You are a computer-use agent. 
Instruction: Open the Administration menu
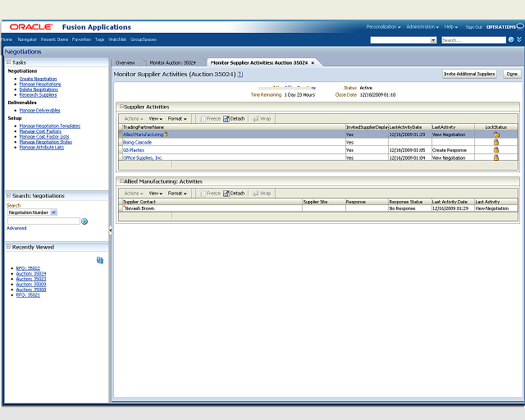422,27
